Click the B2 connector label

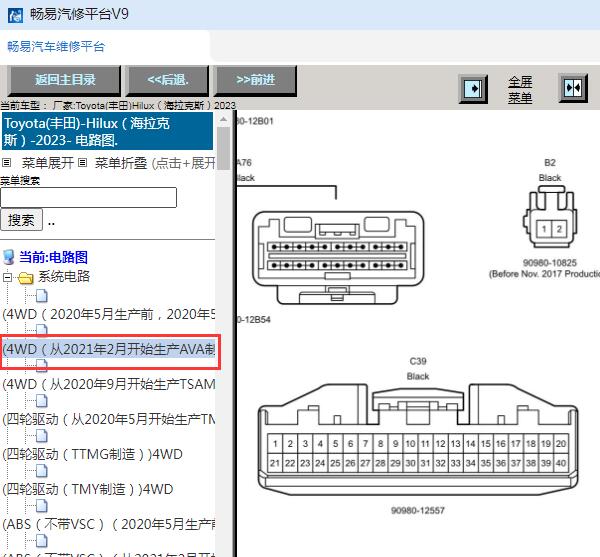click(550, 163)
